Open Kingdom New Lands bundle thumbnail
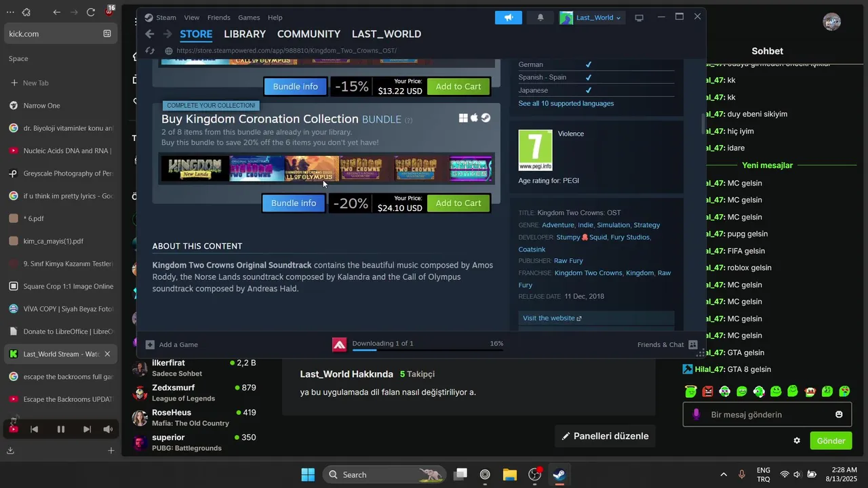Viewport: 868px width, 488px height. tap(195, 168)
